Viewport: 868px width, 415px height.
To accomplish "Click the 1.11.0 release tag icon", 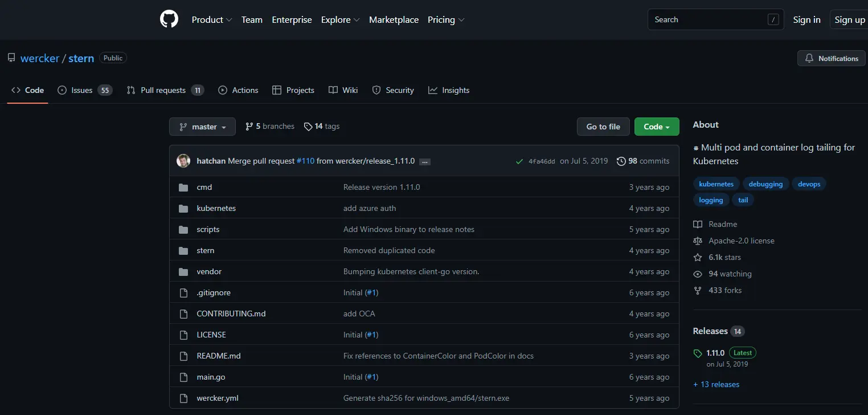I will tap(698, 353).
